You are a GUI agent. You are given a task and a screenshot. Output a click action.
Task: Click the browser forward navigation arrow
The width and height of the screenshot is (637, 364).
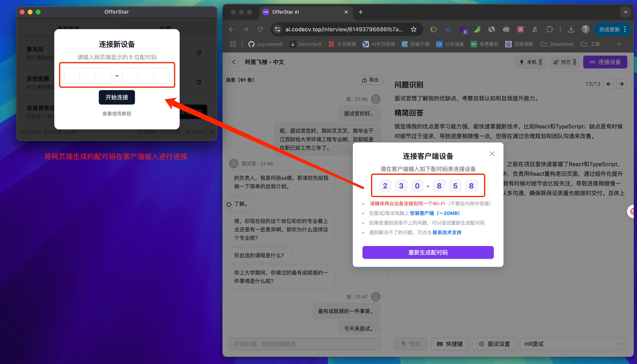click(x=246, y=29)
